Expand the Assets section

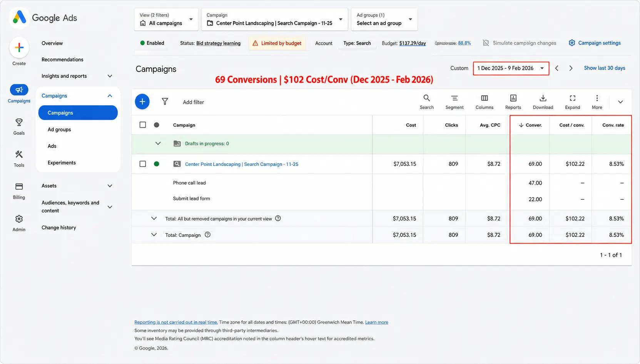pyautogui.click(x=110, y=186)
